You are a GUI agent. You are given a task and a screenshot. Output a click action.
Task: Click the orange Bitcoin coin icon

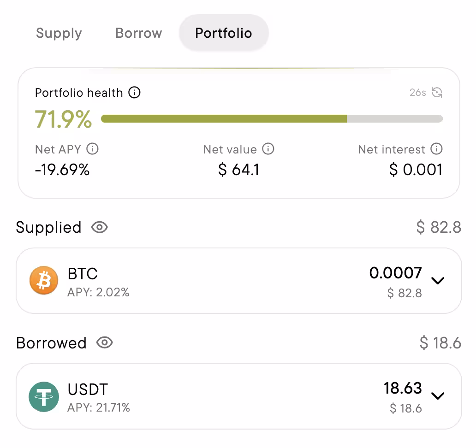click(44, 280)
